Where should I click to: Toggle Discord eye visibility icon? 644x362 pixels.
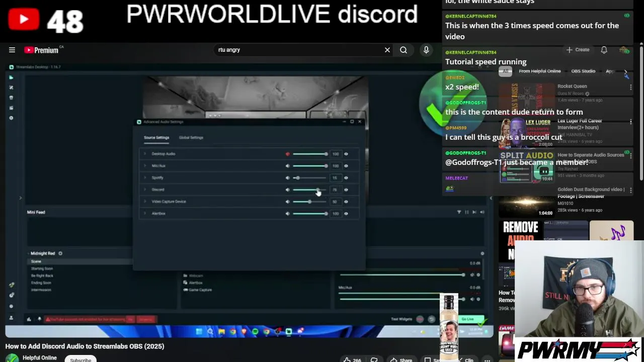coord(346,190)
